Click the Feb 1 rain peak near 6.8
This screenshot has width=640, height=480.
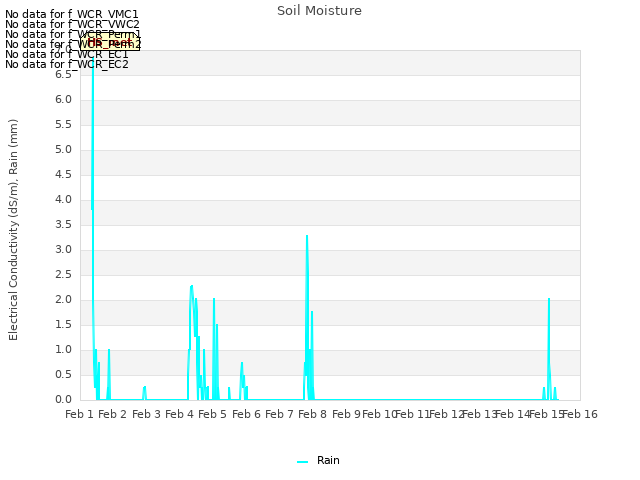[93, 59]
